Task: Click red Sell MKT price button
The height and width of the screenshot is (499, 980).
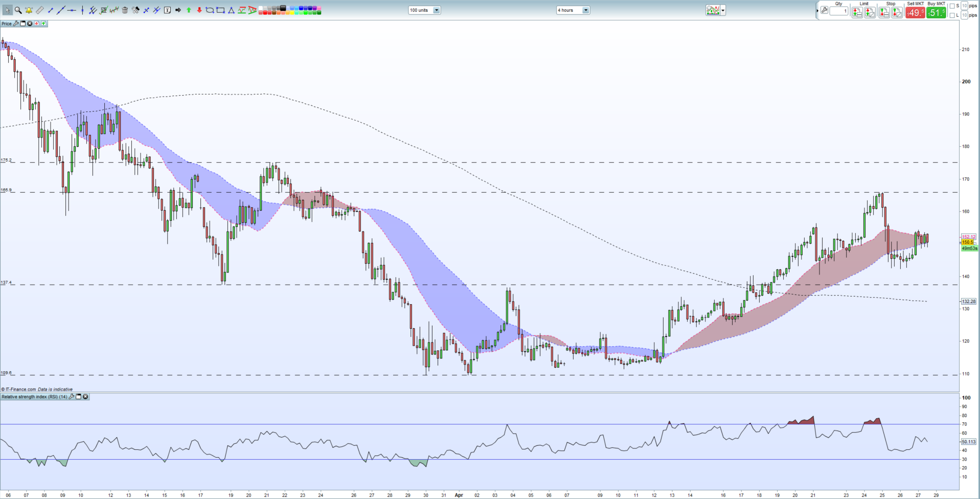Action: (915, 12)
